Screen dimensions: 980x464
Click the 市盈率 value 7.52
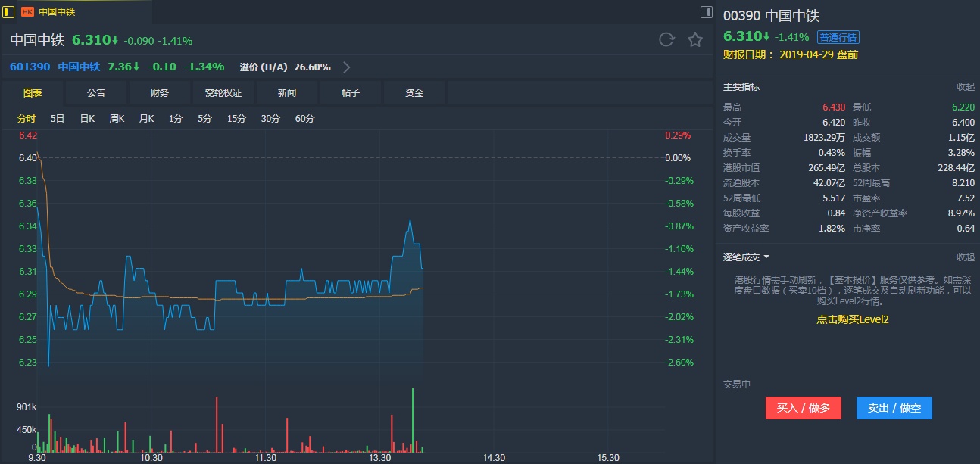[x=966, y=198]
